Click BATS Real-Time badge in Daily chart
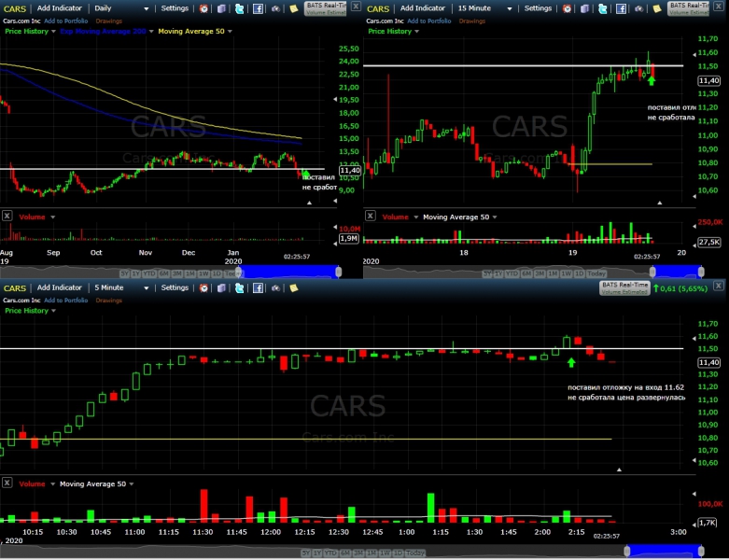The height and width of the screenshot is (560, 729). [326, 8]
